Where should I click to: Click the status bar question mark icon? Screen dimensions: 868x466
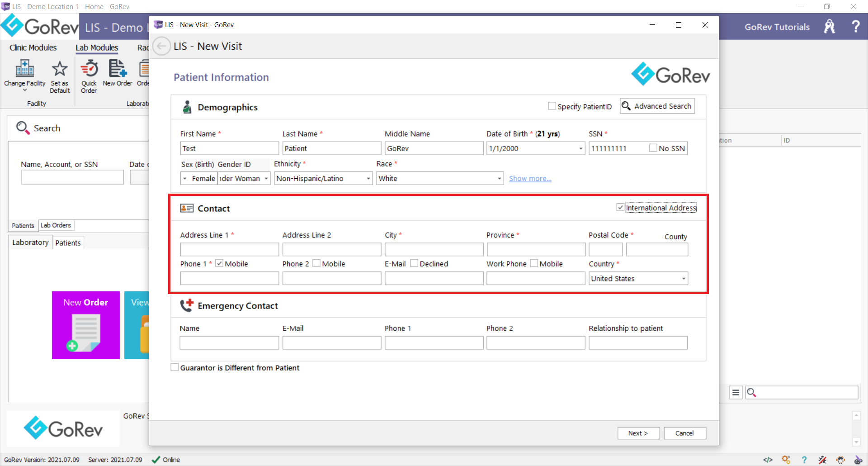tap(804, 460)
